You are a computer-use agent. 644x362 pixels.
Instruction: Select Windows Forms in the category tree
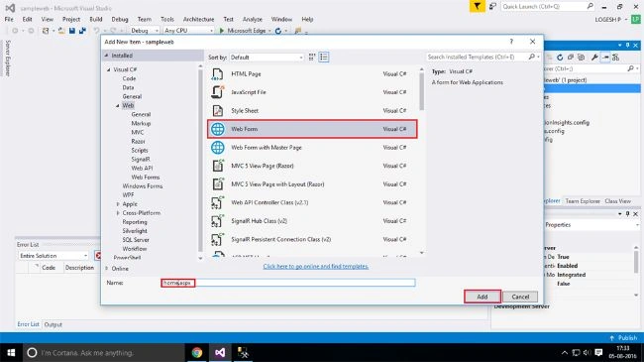pos(143,186)
